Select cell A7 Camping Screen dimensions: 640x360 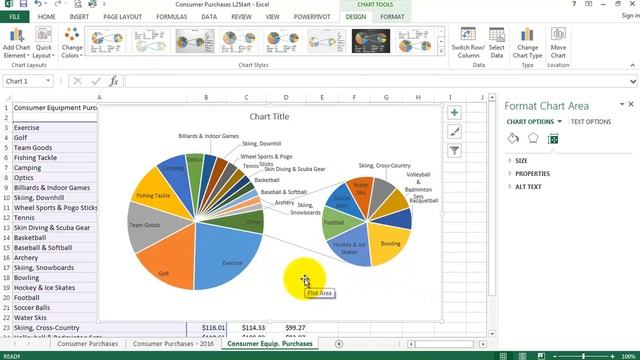pyautogui.click(x=55, y=168)
